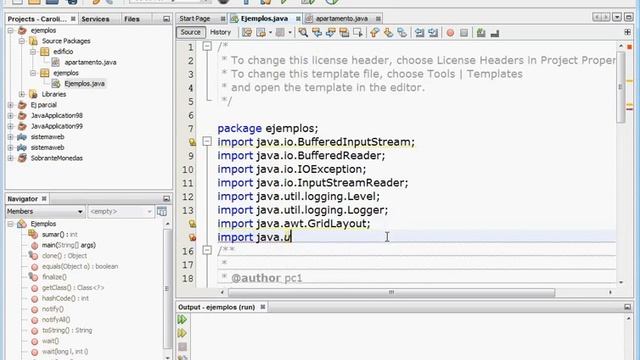Minimize the Navigator panel
640x360 pixels.
(166, 199)
